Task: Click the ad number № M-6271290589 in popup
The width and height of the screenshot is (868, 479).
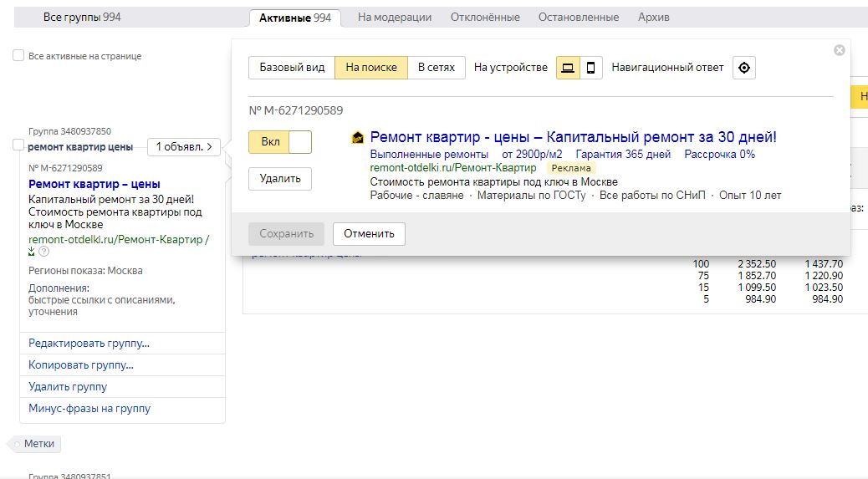Action: coord(296,110)
